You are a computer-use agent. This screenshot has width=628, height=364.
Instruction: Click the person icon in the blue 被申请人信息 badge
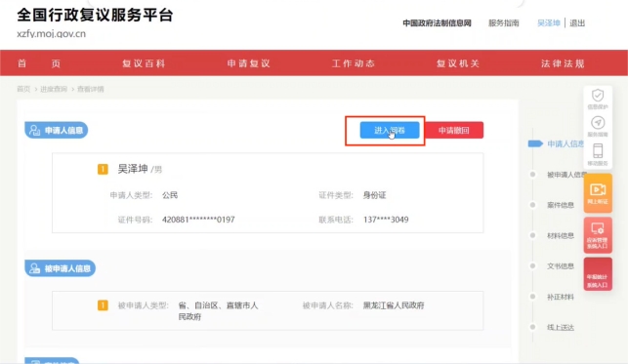(34, 268)
